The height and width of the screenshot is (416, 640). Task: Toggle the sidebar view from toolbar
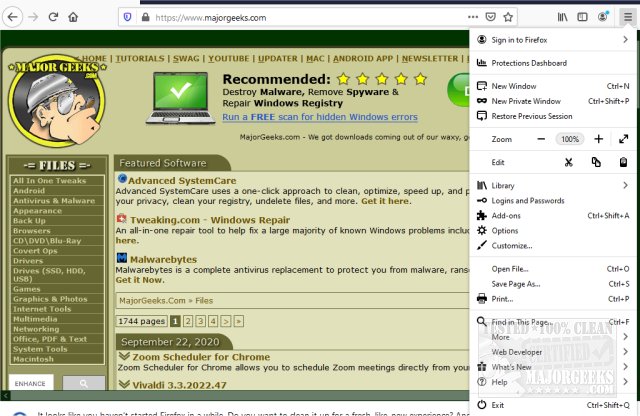(582, 17)
